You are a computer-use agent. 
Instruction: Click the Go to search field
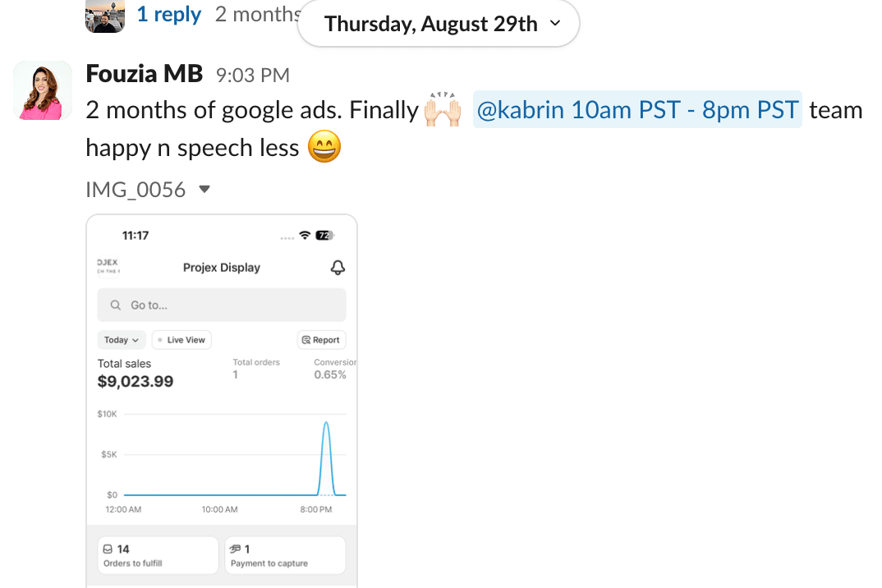tap(222, 305)
